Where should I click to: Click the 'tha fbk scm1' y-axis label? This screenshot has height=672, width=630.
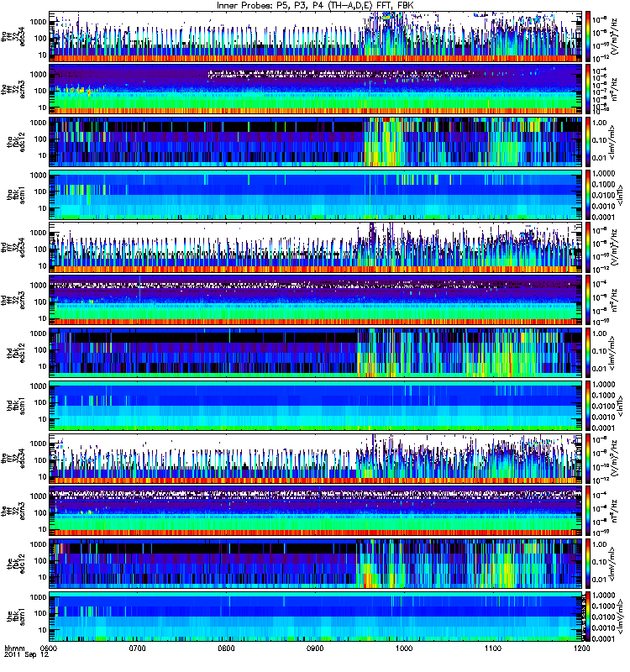coord(16,195)
